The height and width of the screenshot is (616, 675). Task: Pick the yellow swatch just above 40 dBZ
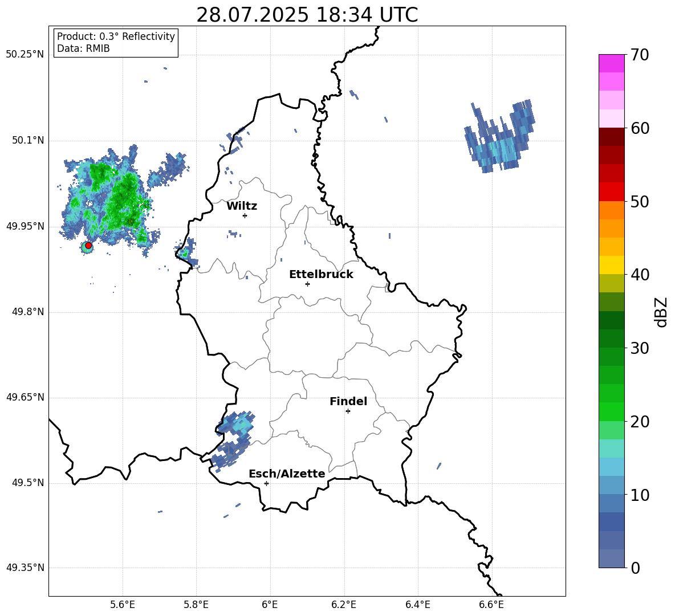coord(612,265)
